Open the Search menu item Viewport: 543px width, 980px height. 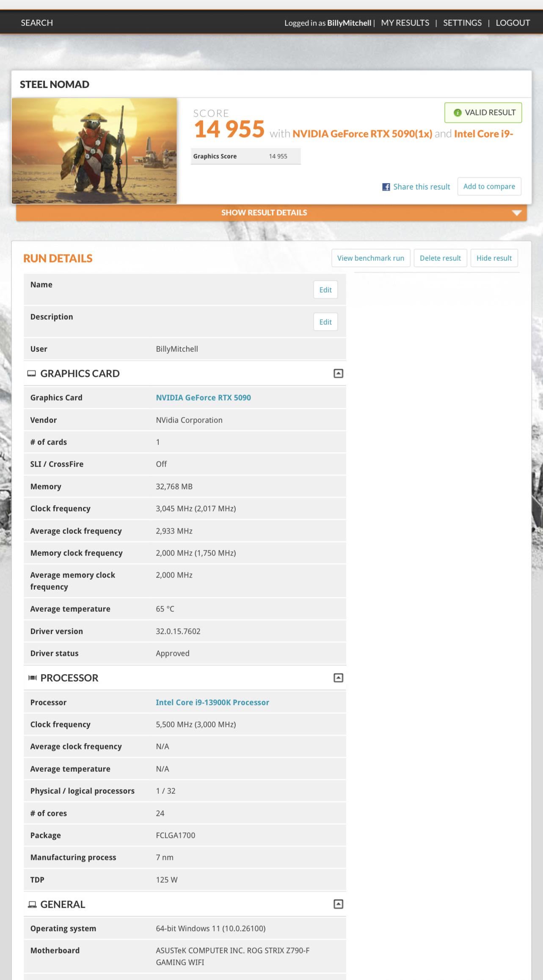click(37, 23)
